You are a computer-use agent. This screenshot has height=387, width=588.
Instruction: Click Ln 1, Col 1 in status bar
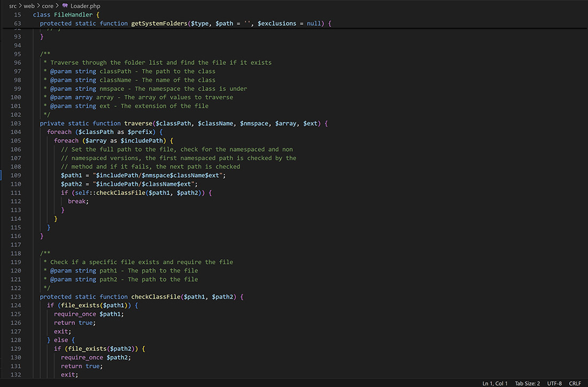tap(495, 383)
